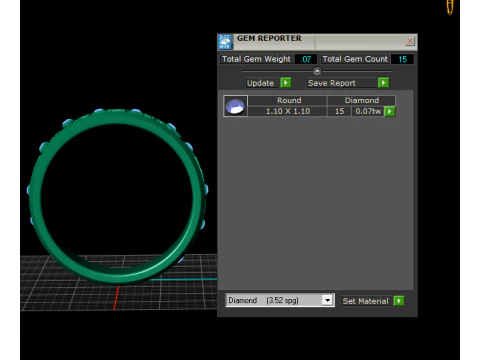The height and width of the screenshot is (360, 480).
Task: Click the green arrow next to Set Material
Action: point(399,301)
